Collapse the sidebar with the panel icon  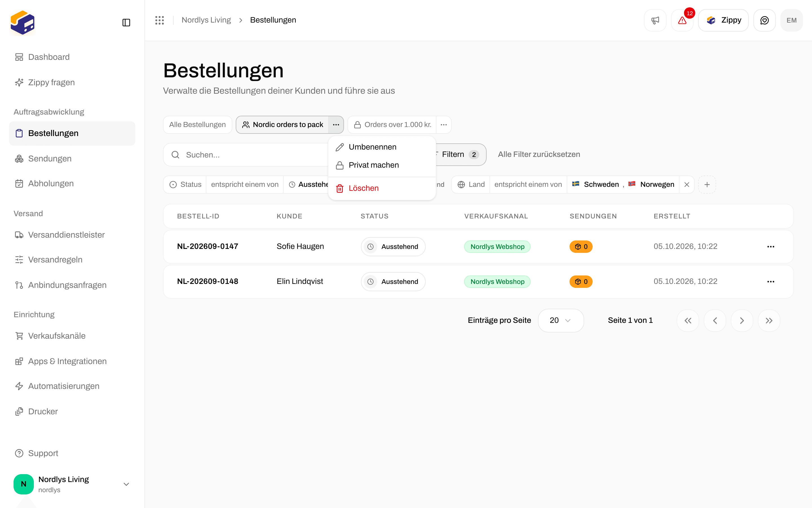[126, 23]
